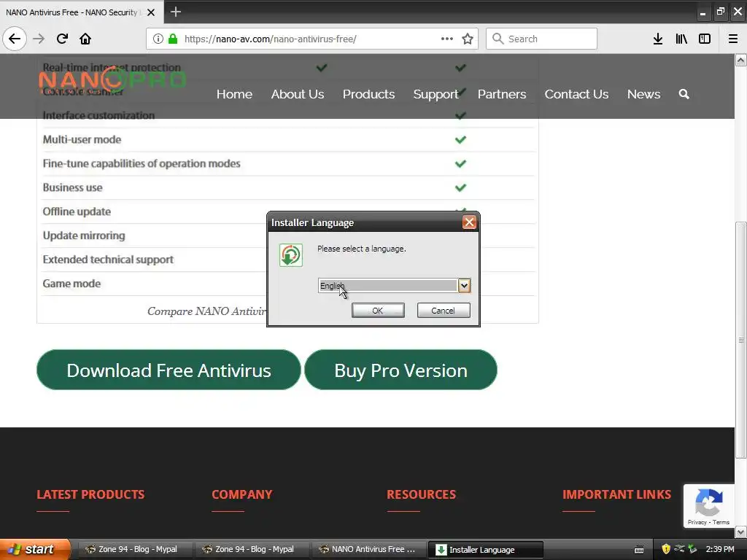Click the 2:39 PM taskbar clock
The width and height of the screenshot is (747, 560).
(x=720, y=549)
